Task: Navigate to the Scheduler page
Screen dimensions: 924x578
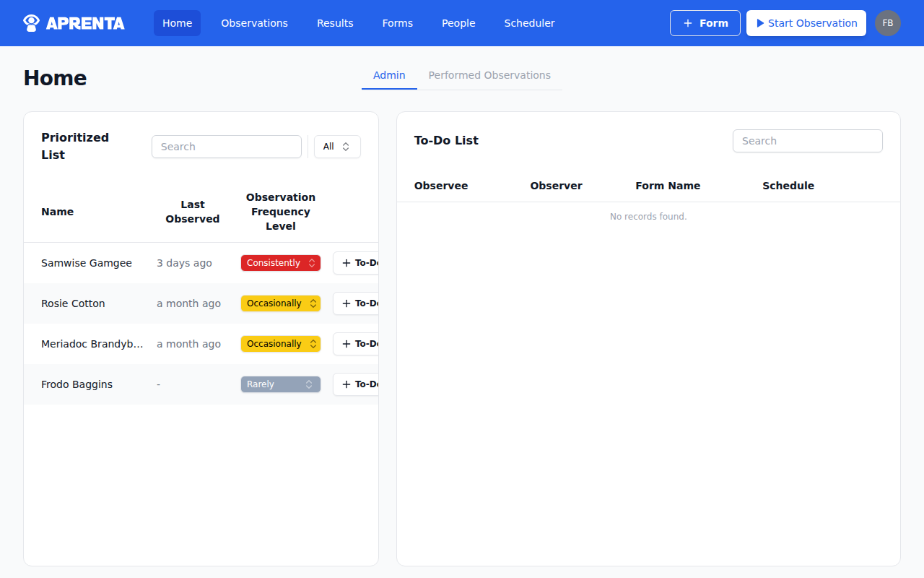Action: coord(529,23)
